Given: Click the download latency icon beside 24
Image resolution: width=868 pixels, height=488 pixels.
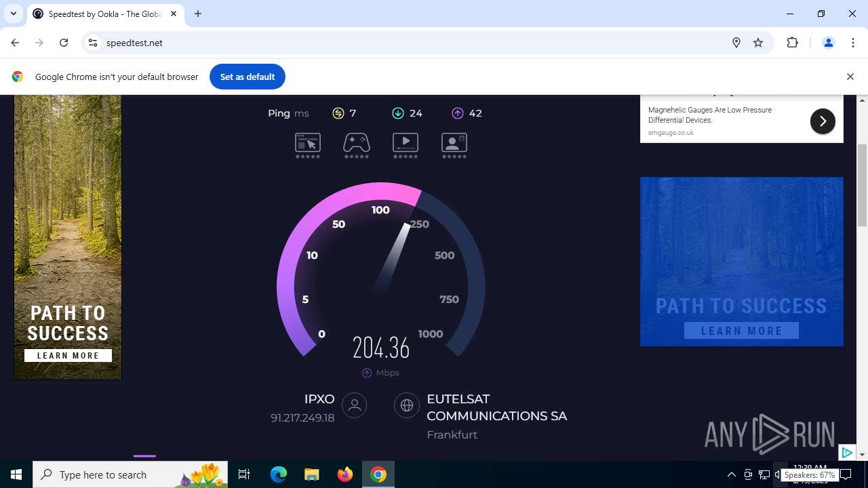Looking at the screenshot, I should pyautogui.click(x=398, y=113).
